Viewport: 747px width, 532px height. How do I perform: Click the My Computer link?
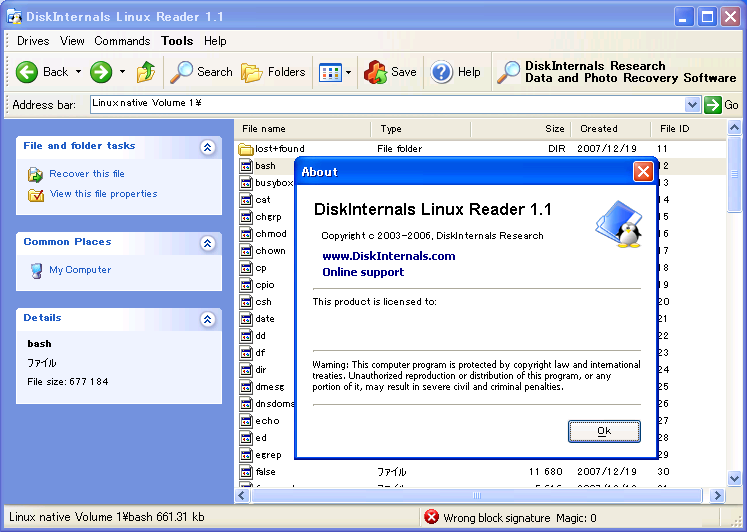(80, 270)
